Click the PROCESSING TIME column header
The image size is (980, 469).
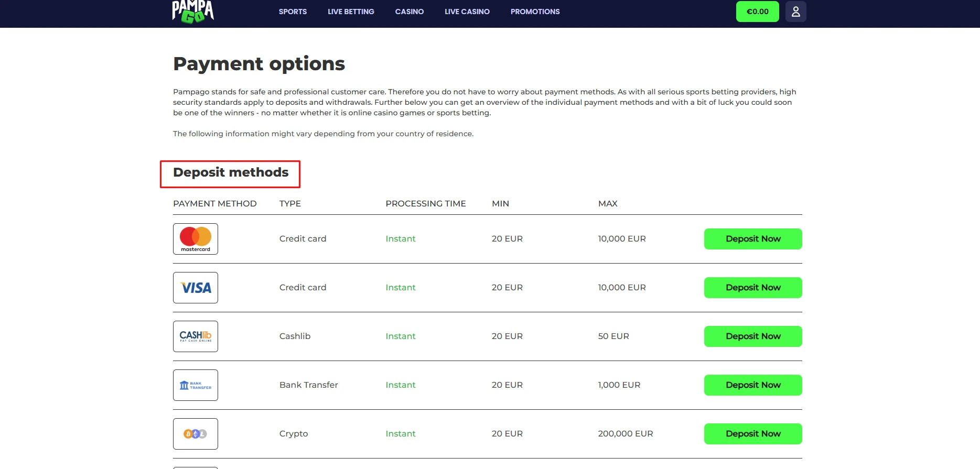click(426, 203)
